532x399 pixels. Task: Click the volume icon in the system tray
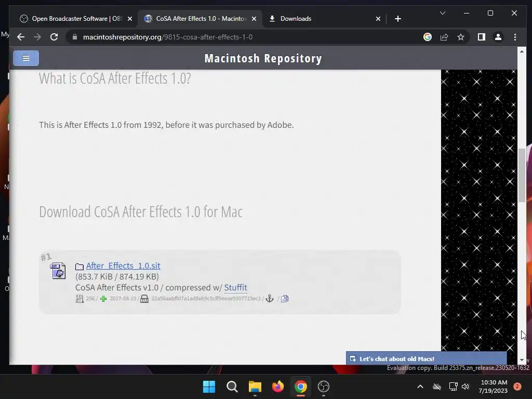(465, 387)
